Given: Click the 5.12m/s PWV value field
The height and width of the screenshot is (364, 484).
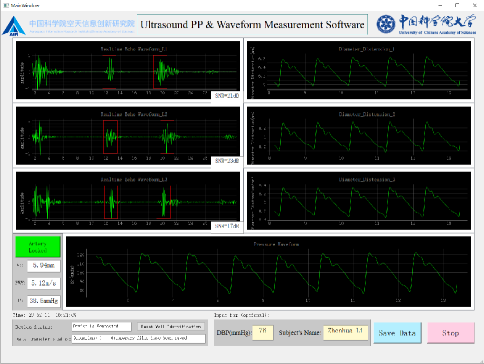Looking at the screenshot, I should pos(44,283).
